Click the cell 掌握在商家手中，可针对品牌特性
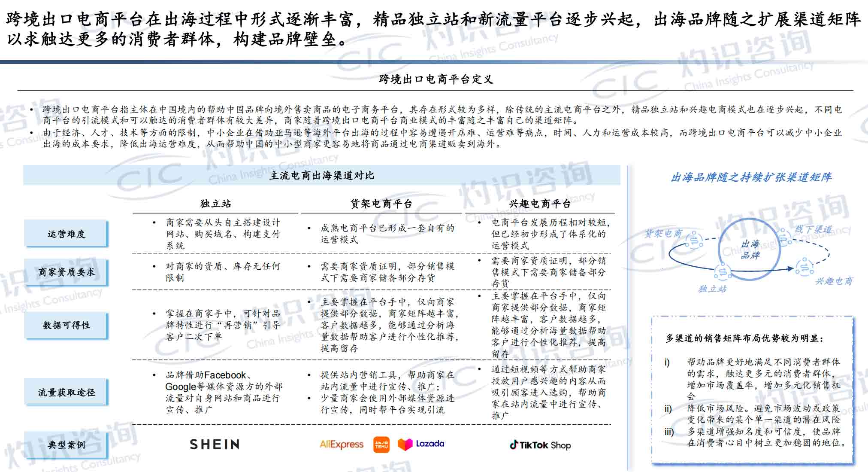 pos(223,325)
